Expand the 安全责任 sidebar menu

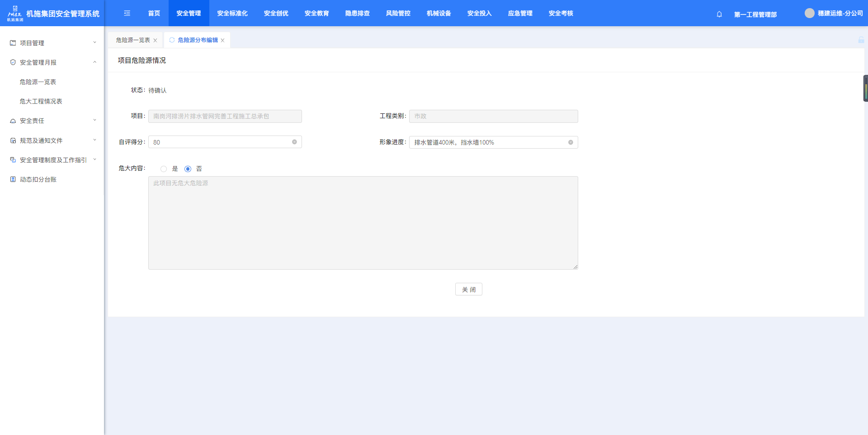52,121
